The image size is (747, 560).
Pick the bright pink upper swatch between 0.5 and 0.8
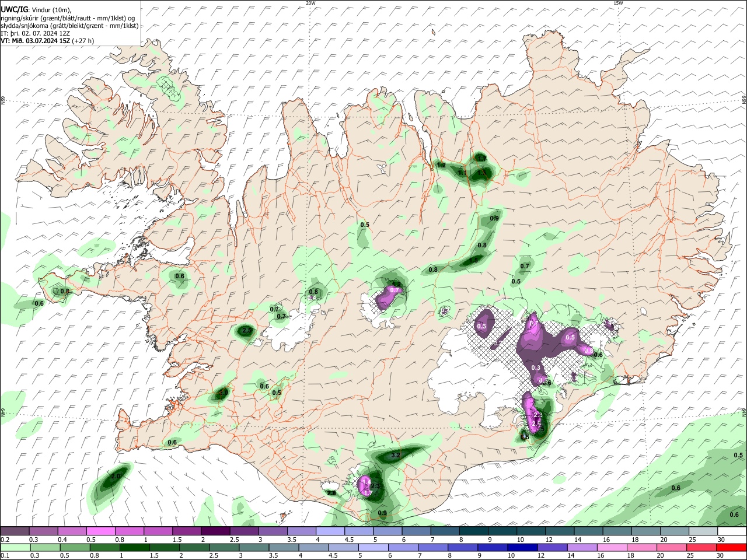click(x=100, y=531)
